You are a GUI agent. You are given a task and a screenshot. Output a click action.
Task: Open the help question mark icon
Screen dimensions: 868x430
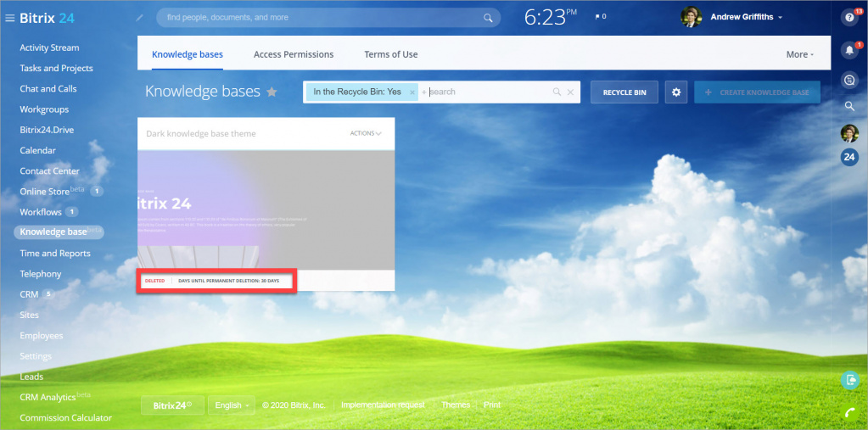click(x=849, y=17)
